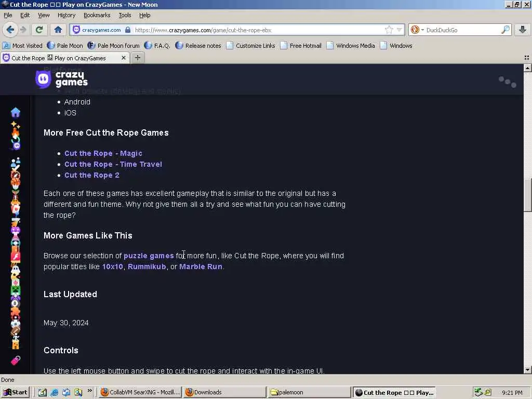Switch to CollabVM SearXNG taskbar window
This screenshot has height=399, width=532.
[x=140, y=392]
